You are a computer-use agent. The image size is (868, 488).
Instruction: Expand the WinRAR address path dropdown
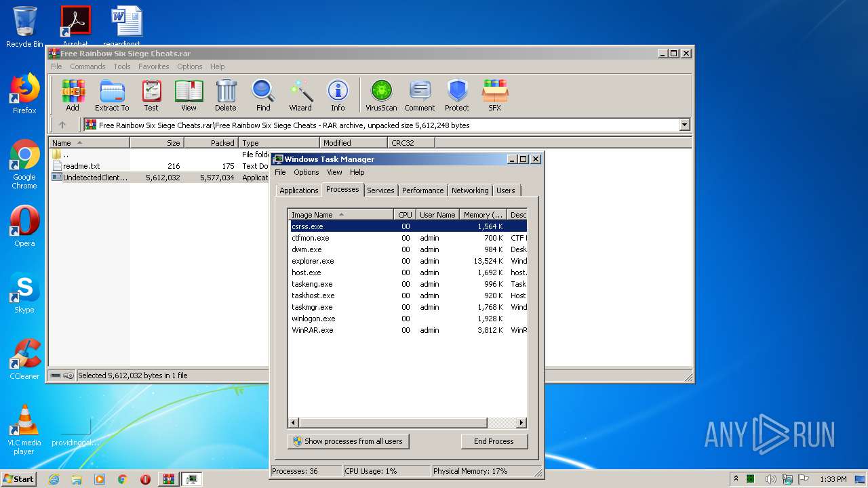pos(684,125)
